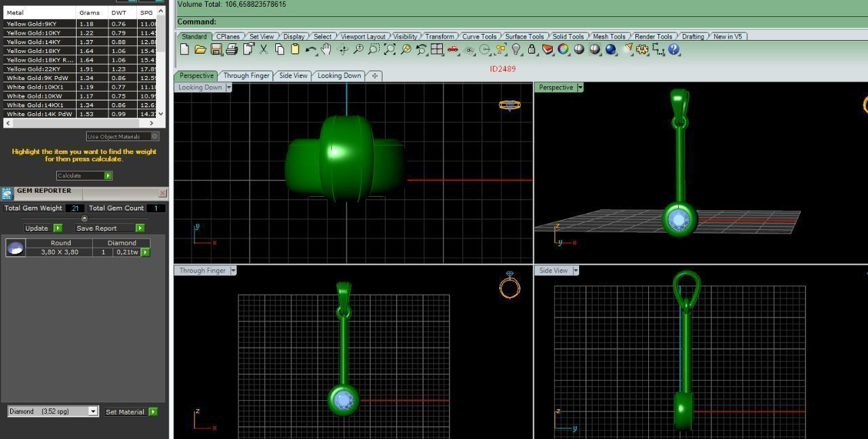
Task: Open Document Properties icon
Action: click(x=248, y=49)
